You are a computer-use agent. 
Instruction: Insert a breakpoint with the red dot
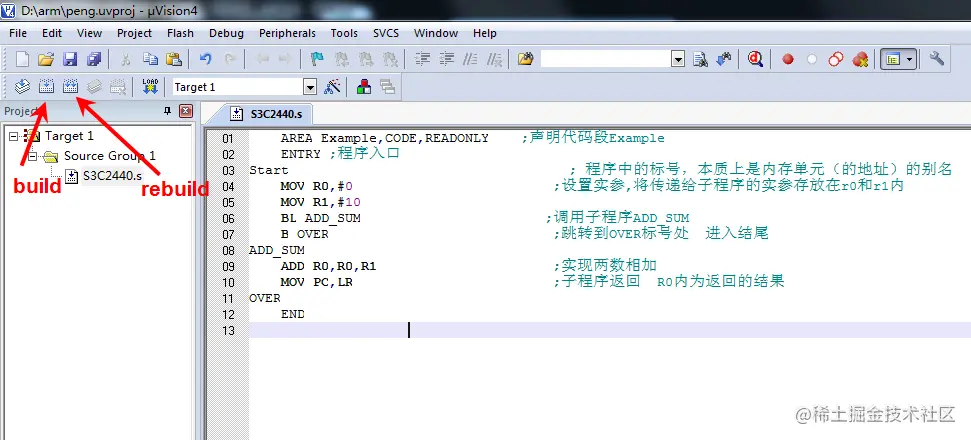tap(788, 59)
